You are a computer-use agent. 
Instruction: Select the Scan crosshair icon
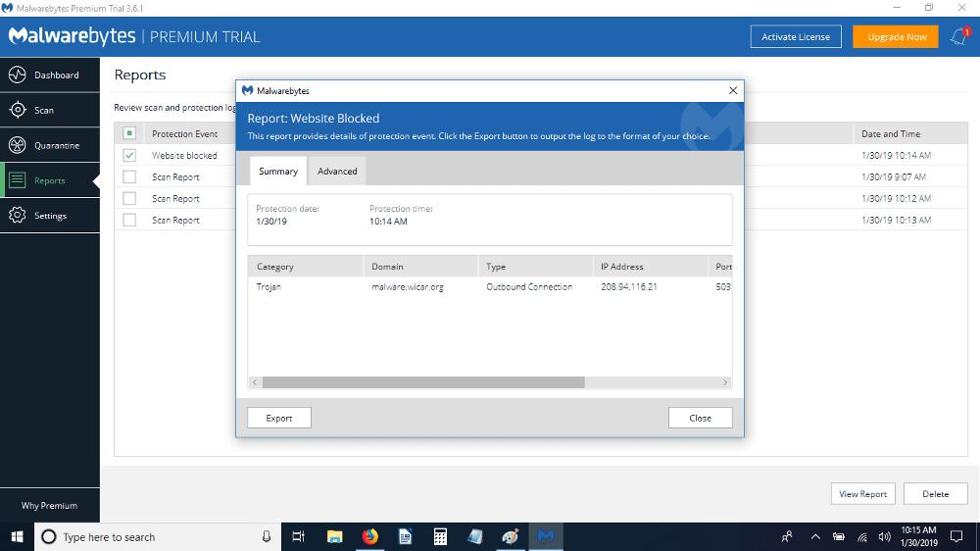tap(18, 110)
